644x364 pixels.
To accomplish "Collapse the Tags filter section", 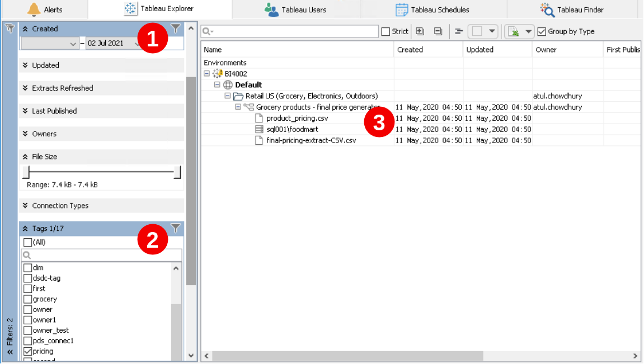I will click(25, 229).
